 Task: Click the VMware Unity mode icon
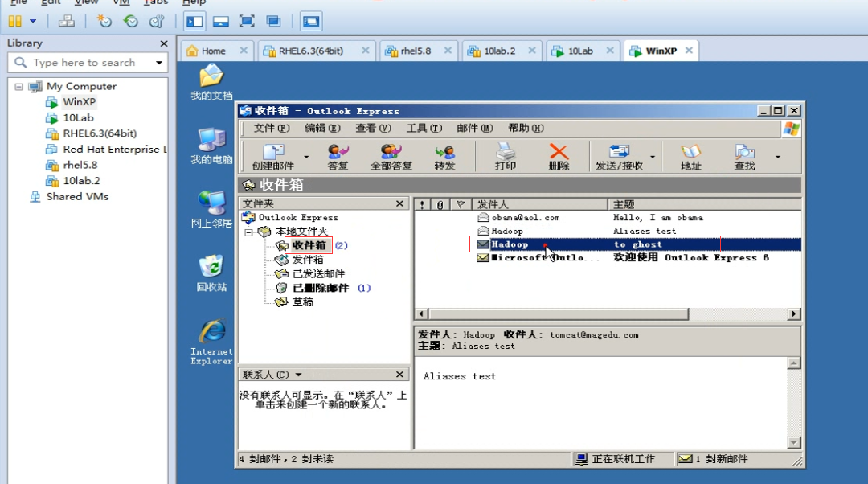click(273, 21)
